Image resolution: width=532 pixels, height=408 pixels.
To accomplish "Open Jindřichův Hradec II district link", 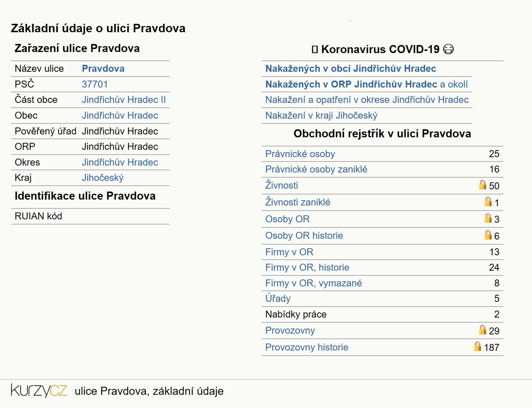I will pyautogui.click(x=123, y=100).
